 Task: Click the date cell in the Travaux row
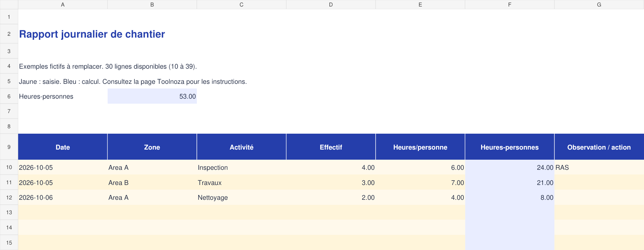[63, 183]
